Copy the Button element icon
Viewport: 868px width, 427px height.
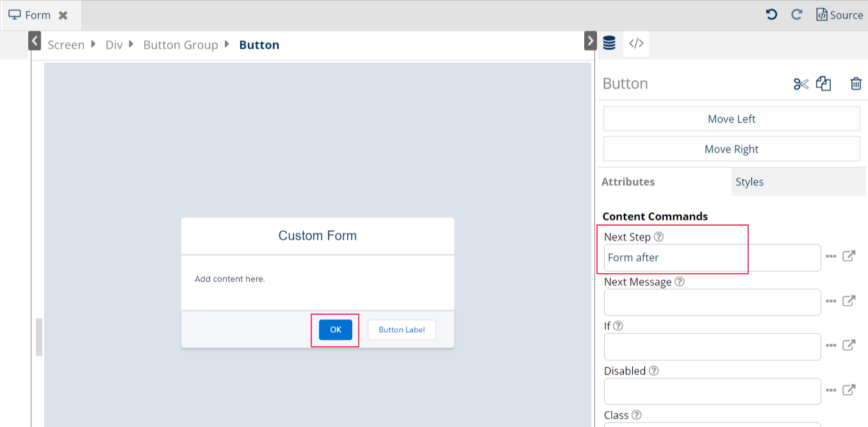824,84
